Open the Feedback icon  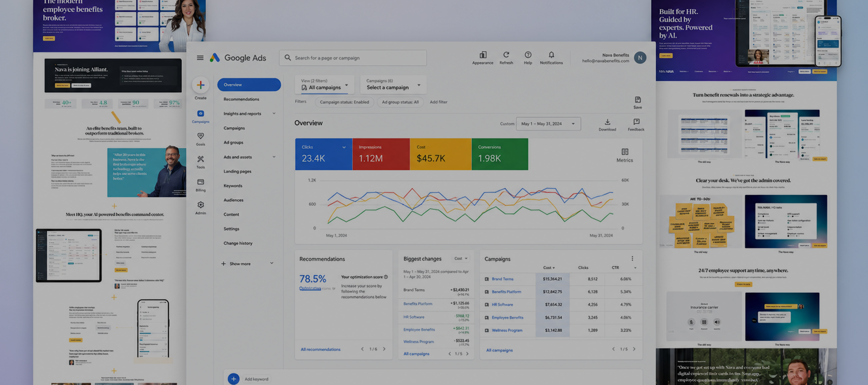636,122
